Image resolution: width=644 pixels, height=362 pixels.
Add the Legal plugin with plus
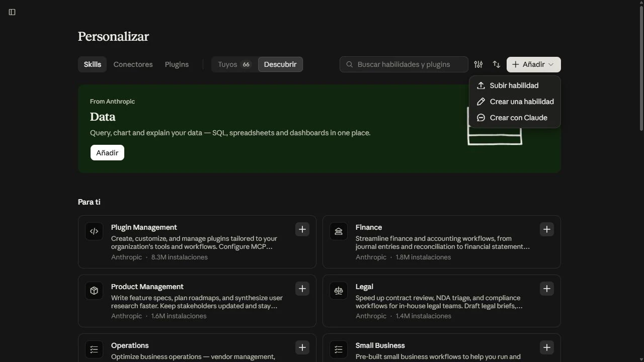pos(546,289)
